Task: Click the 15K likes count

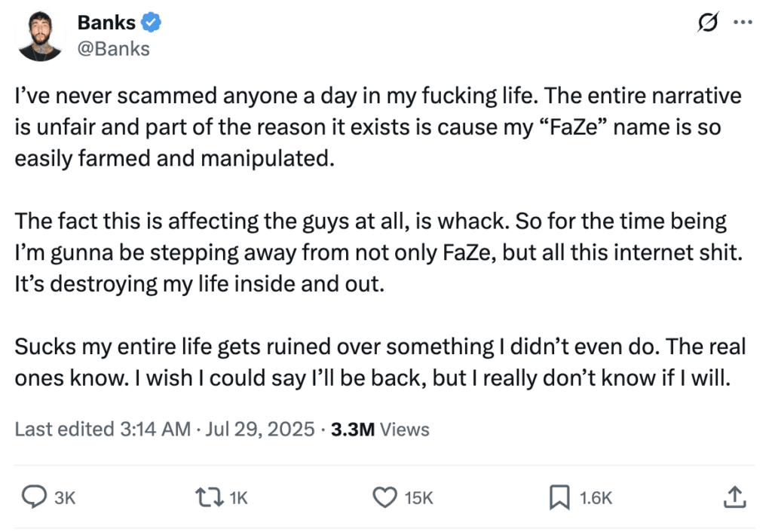Action: pos(418,497)
